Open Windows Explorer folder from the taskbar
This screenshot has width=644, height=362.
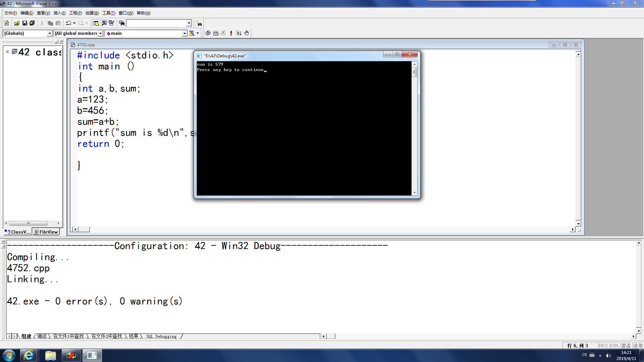pyautogui.click(x=50, y=355)
